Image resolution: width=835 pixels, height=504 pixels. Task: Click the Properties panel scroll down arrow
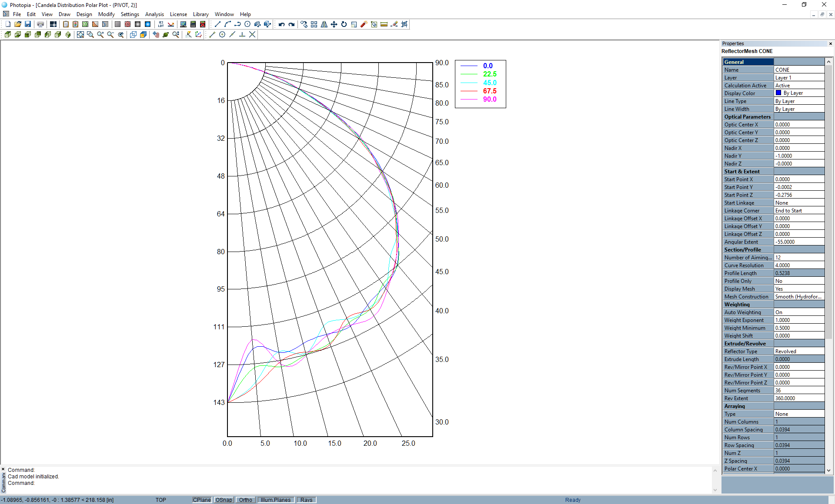(828, 470)
